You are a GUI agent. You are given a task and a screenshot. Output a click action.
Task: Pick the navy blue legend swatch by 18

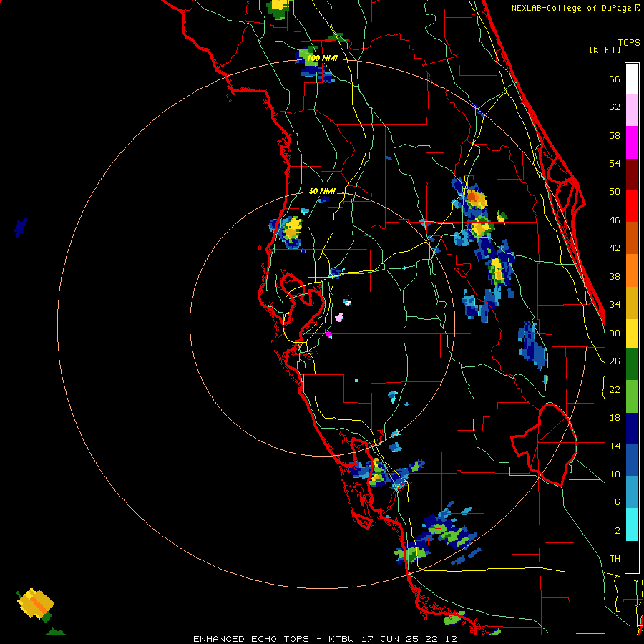pos(632,429)
